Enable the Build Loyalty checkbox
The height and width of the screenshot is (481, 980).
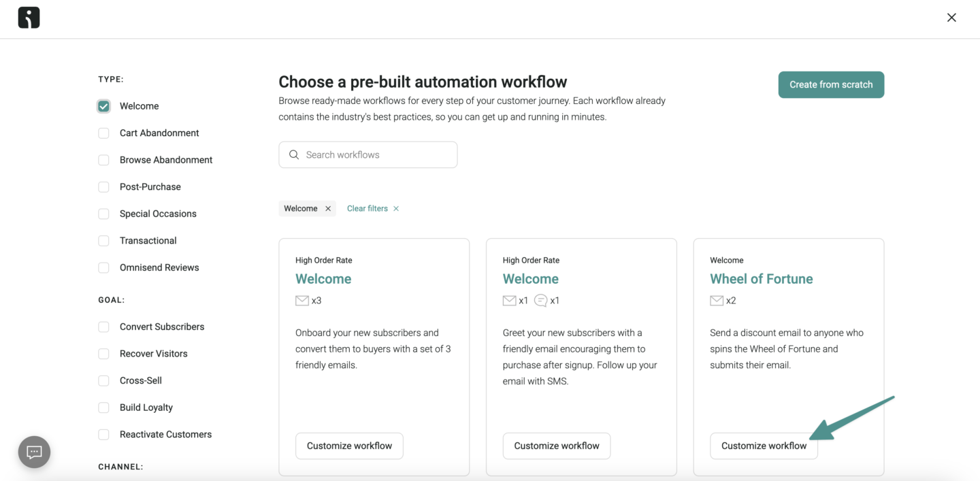pyautogui.click(x=103, y=408)
